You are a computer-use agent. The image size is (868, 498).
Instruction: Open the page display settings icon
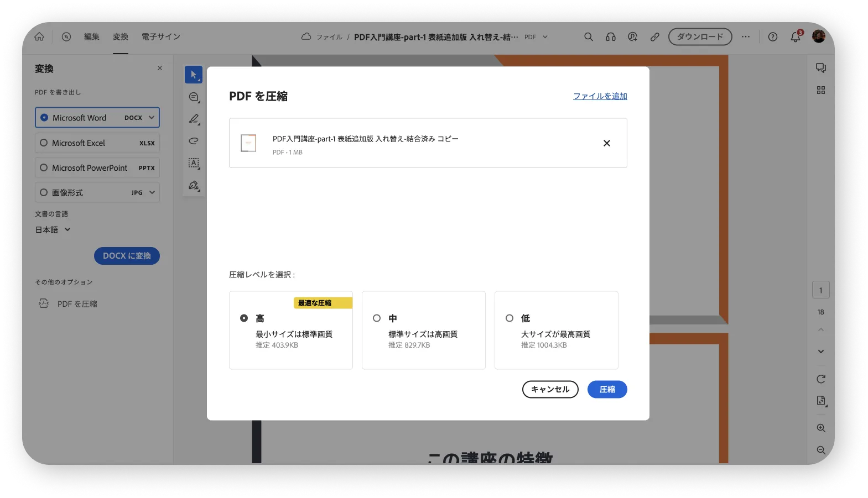click(x=821, y=401)
